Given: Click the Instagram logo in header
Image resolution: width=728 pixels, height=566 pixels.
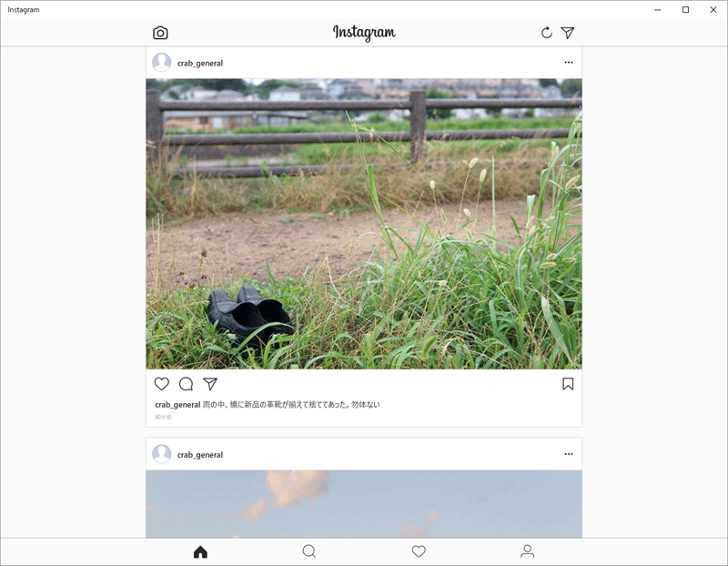Looking at the screenshot, I should pyautogui.click(x=364, y=33).
